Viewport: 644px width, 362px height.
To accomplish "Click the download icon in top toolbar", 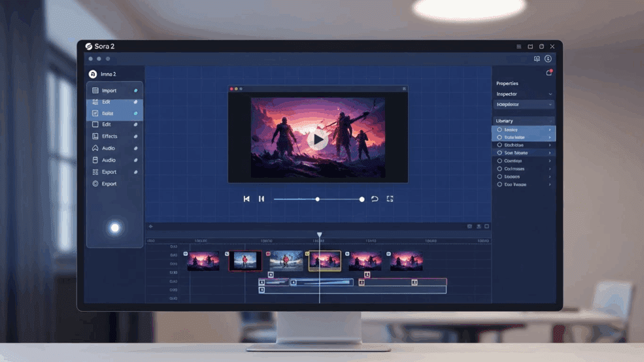I will coord(548,58).
